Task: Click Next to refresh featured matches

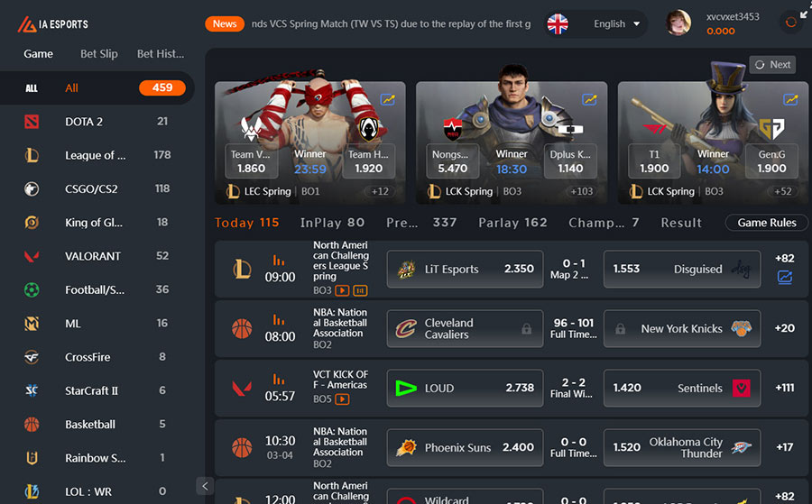Action: tap(772, 65)
